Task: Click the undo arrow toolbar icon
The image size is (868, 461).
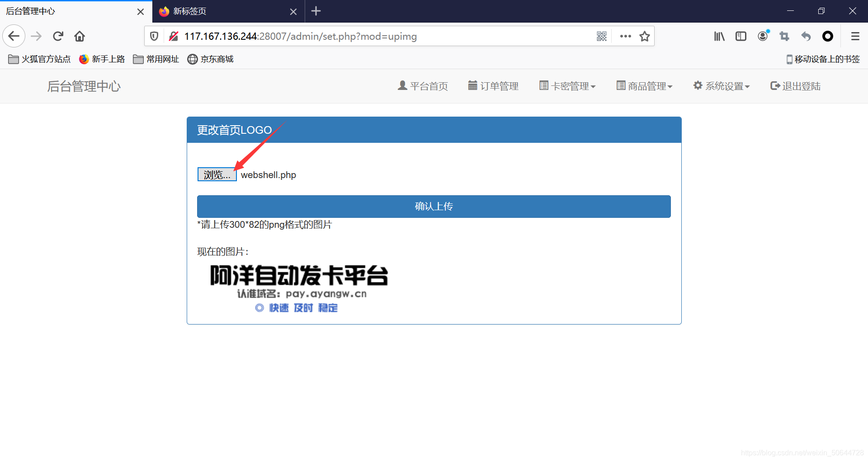Action: click(806, 36)
